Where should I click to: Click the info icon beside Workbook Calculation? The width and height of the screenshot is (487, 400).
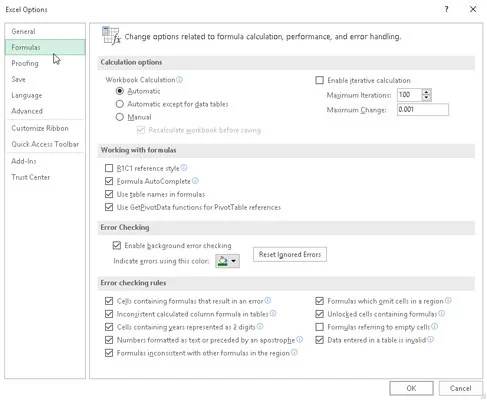click(179, 80)
